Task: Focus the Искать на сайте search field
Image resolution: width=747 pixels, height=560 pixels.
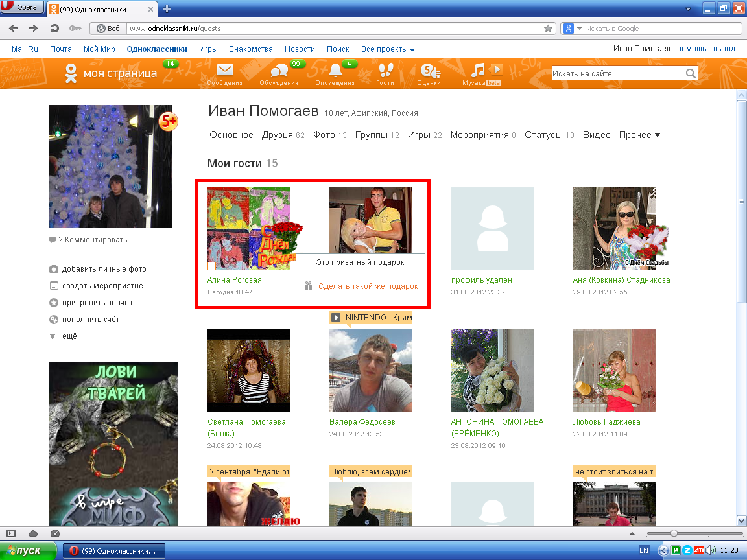Action: coord(617,73)
